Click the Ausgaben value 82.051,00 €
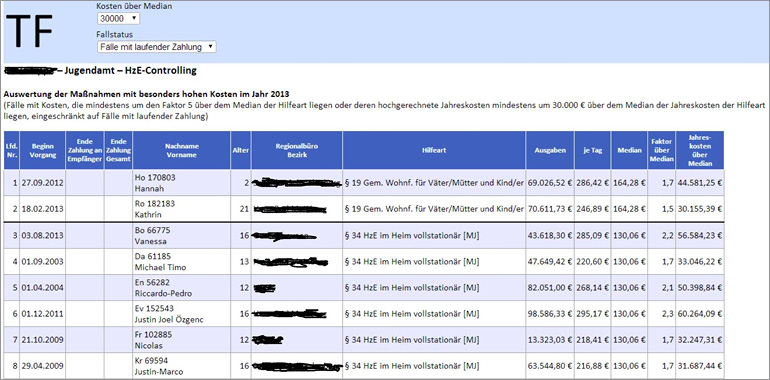 click(x=550, y=288)
